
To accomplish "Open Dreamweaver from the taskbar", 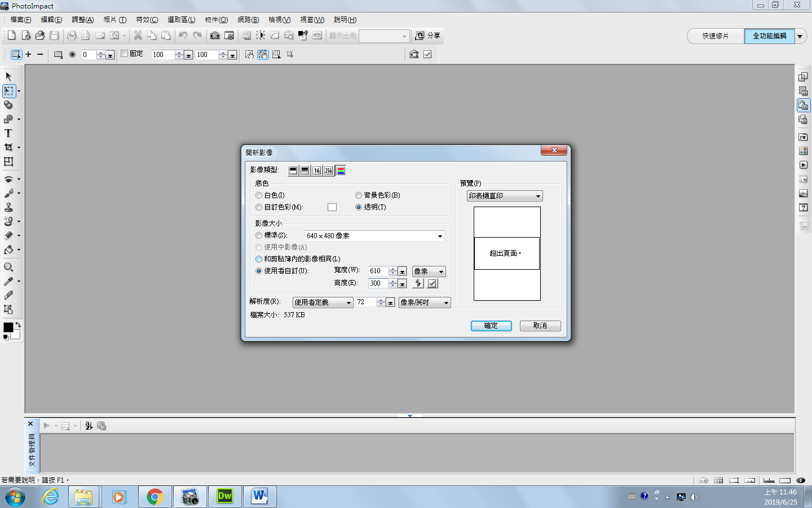I will click(x=224, y=497).
